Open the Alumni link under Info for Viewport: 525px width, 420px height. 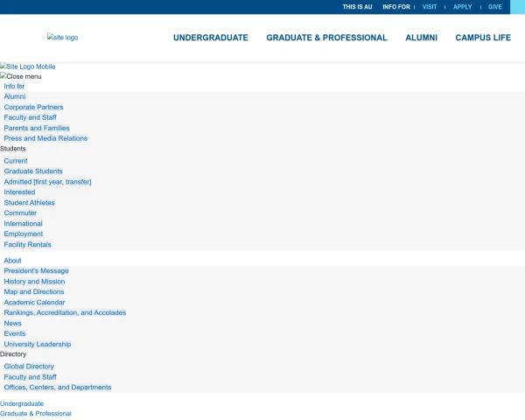[x=15, y=96]
